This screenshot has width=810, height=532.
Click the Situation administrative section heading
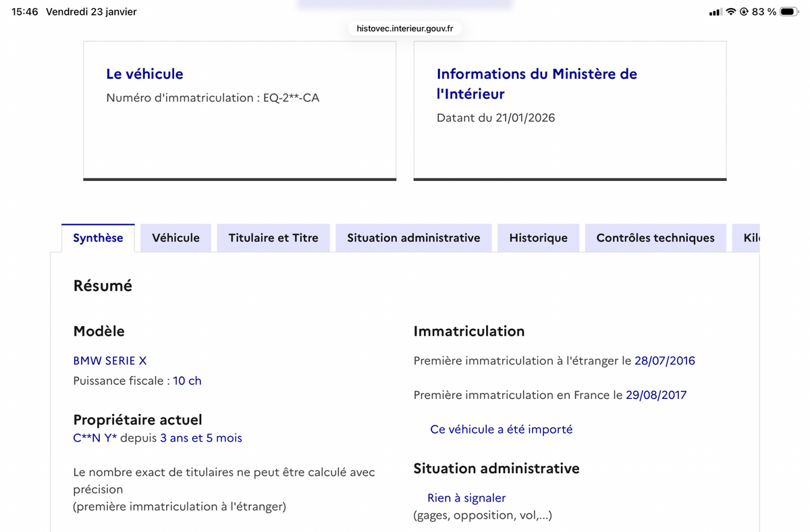(496, 468)
